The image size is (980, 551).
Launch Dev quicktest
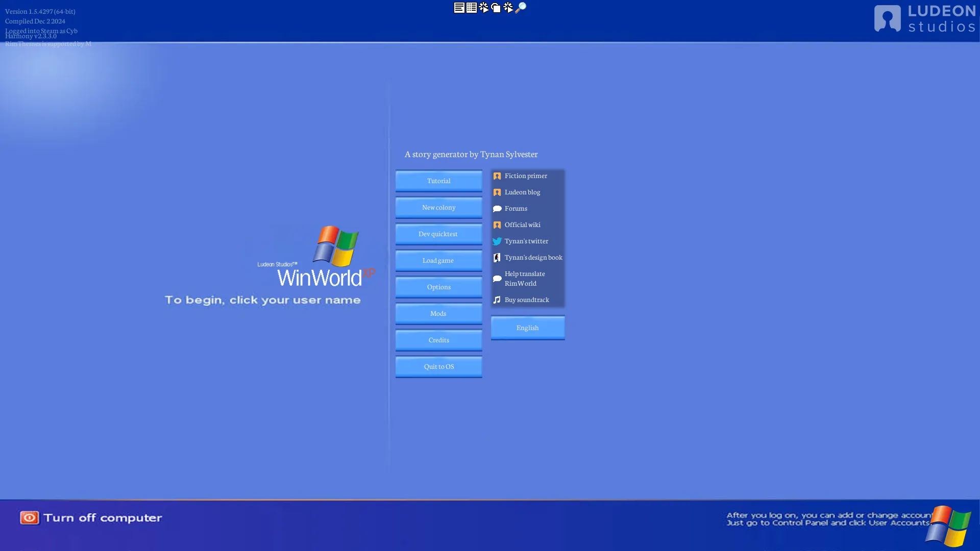pyautogui.click(x=438, y=234)
